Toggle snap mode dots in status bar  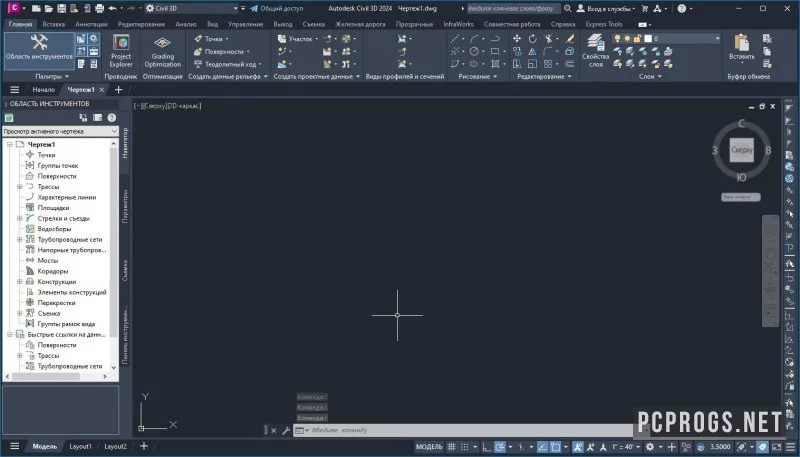(x=465, y=447)
